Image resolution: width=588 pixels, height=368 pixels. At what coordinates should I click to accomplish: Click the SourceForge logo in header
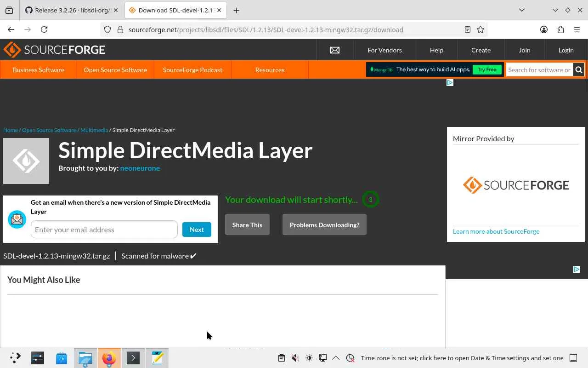(x=54, y=50)
